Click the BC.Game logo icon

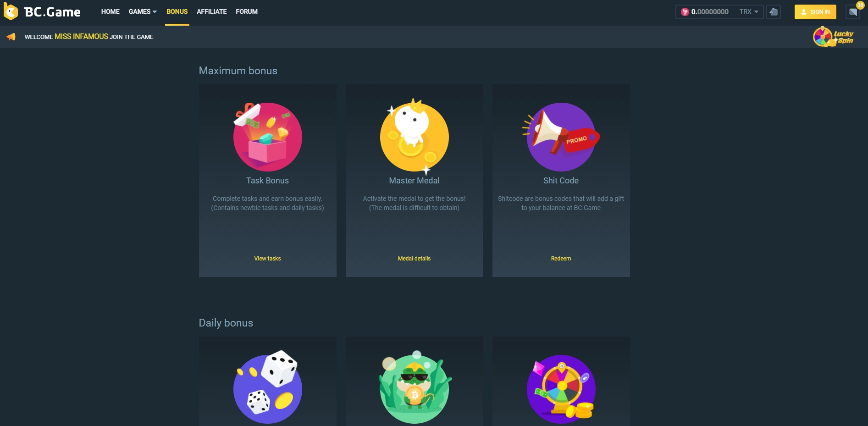coord(11,11)
